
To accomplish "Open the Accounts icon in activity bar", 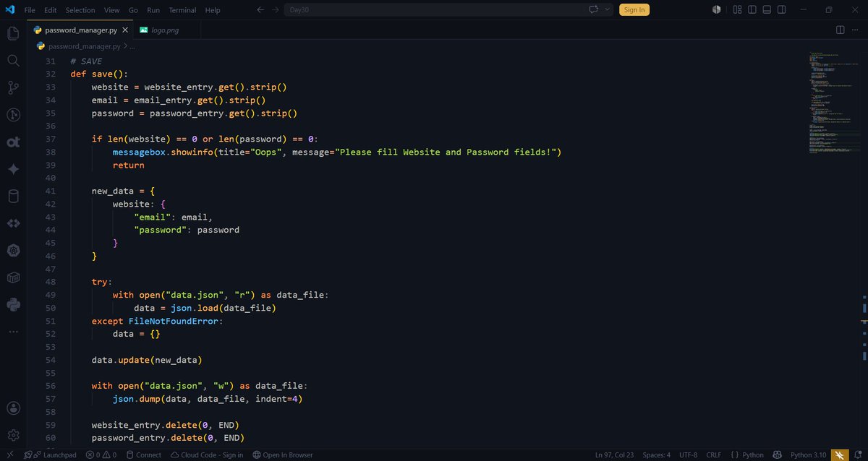I will tap(13, 408).
